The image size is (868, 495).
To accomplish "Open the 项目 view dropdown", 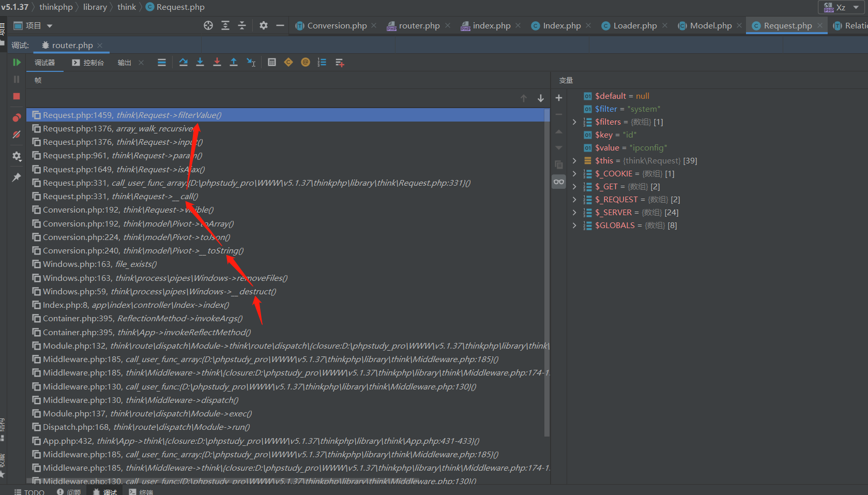I will (33, 25).
